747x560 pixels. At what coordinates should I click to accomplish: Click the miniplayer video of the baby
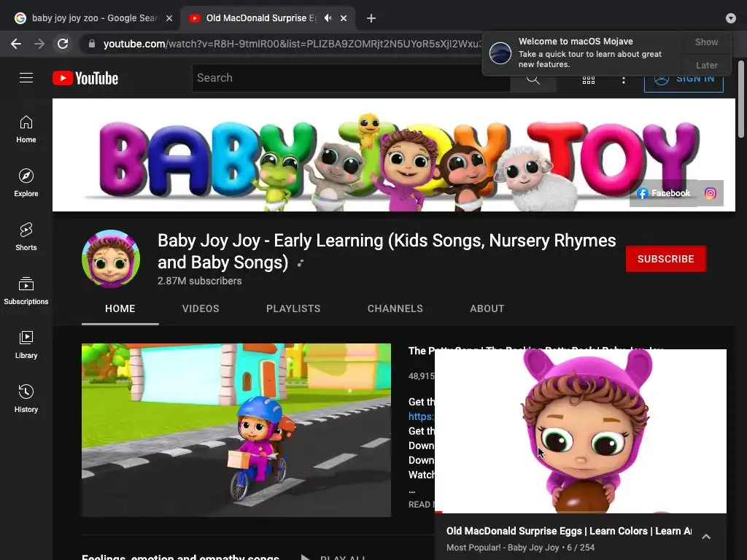click(x=580, y=431)
